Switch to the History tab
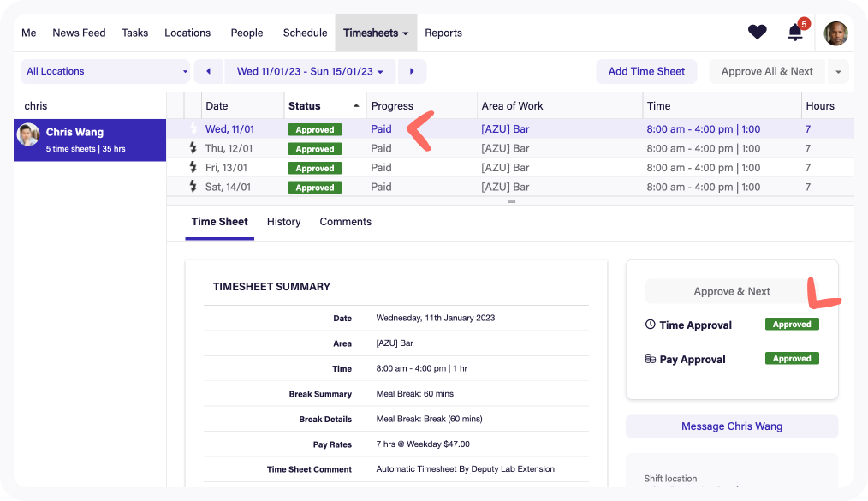Image resolution: width=868 pixels, height=501 pixels. [283, 222]
